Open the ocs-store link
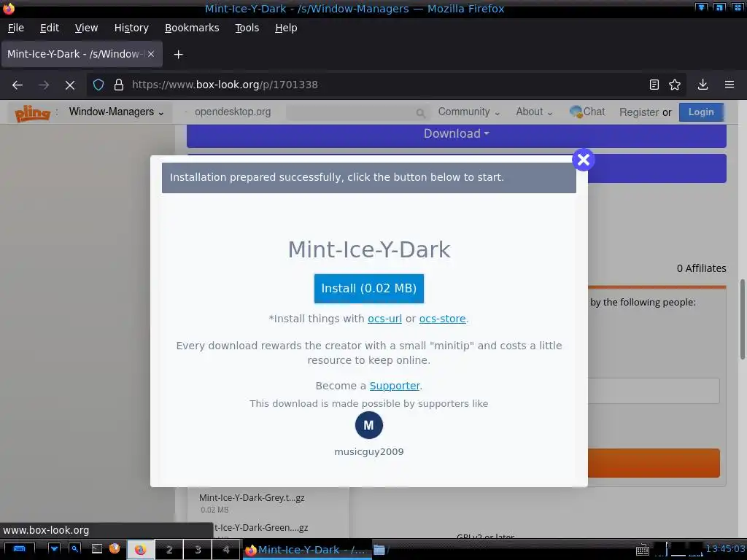Screen dimensions: 747x560 [442, 319]
